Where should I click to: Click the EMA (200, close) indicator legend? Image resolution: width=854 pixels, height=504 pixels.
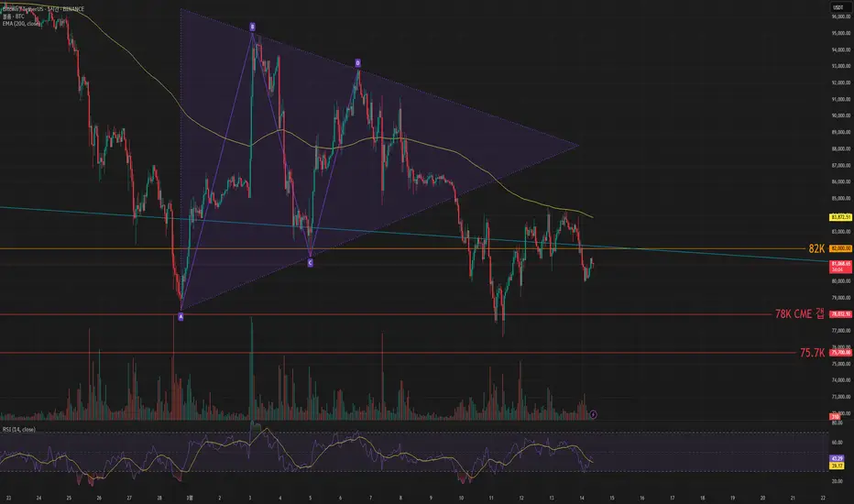point(21,24)
